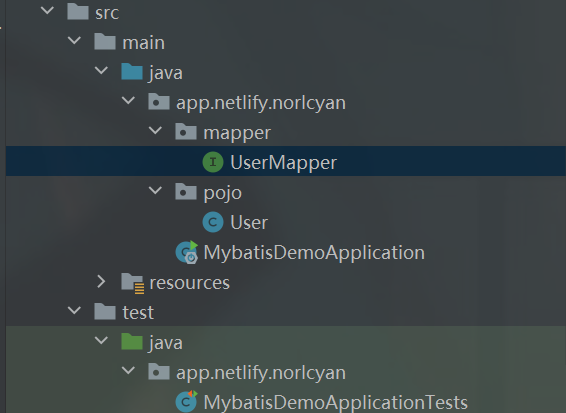Collapse the mapper package chevron
Viewport: 566px width, 413px height.
pos(156,130)
